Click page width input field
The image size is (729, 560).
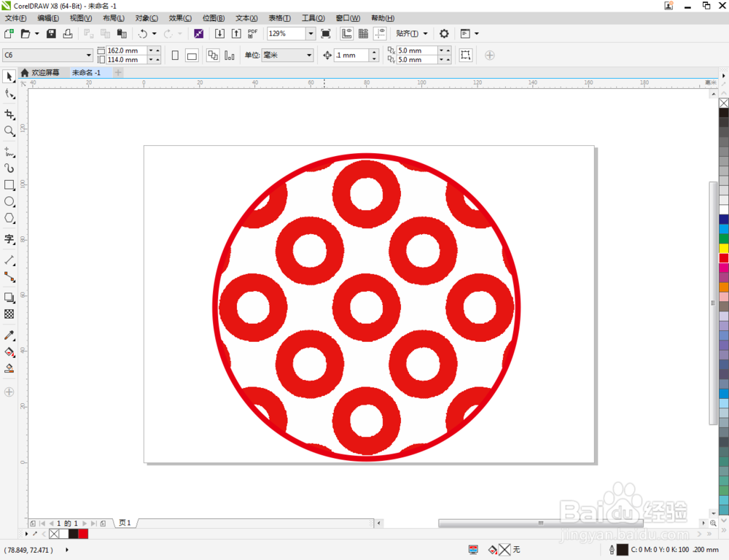pos(126,51)
